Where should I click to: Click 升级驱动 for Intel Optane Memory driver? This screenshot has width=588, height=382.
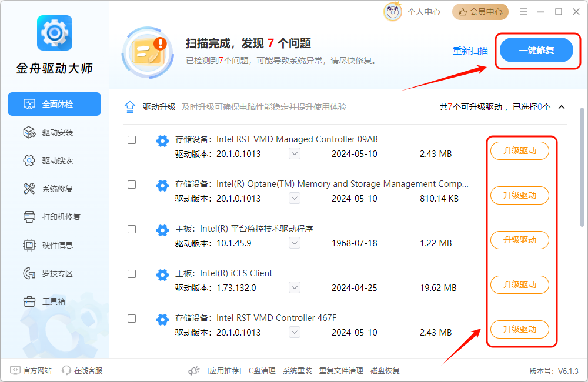pyautogui.click(x=519, y=195)
